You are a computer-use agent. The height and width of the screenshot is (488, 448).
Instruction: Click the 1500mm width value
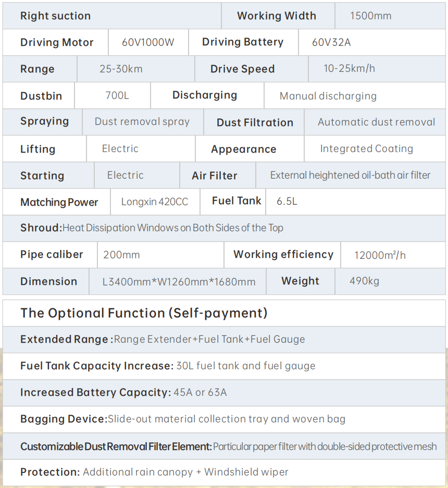370,16
